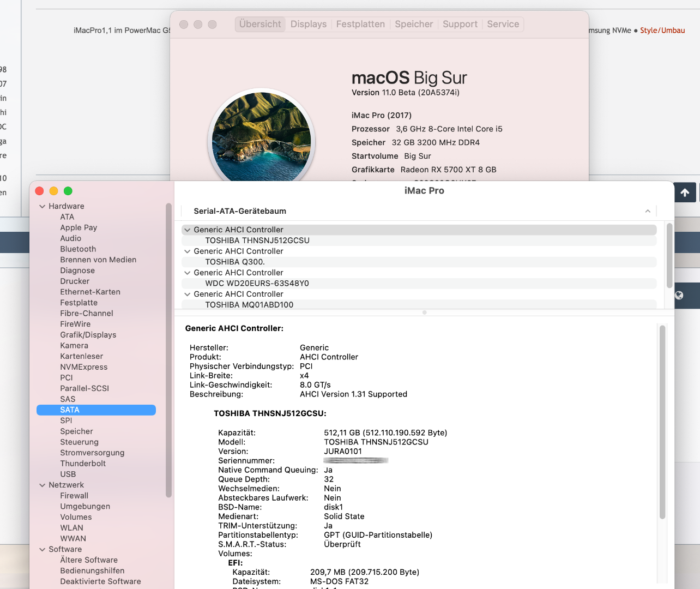This screenshot has height=589, width=700.
Task: Collapse the AHCI Controller above WDC WD20EURS-63S48Y0
Action: pyautogui.click(x=188, y=273)
